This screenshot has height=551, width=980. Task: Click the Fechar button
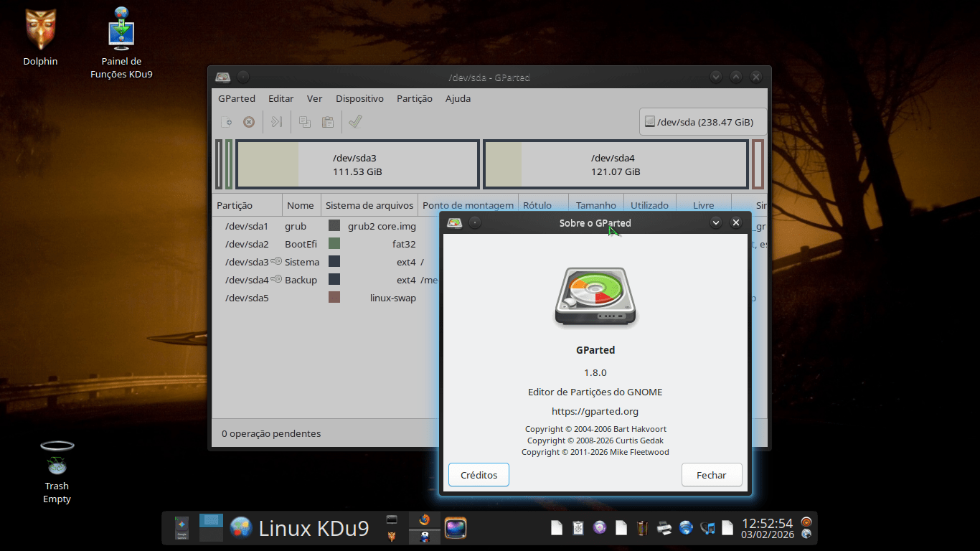711,475
